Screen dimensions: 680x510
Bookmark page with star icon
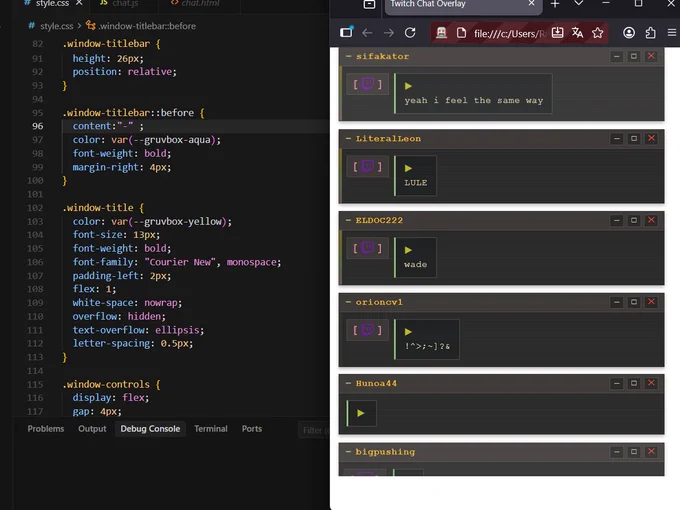coord(598,33)
